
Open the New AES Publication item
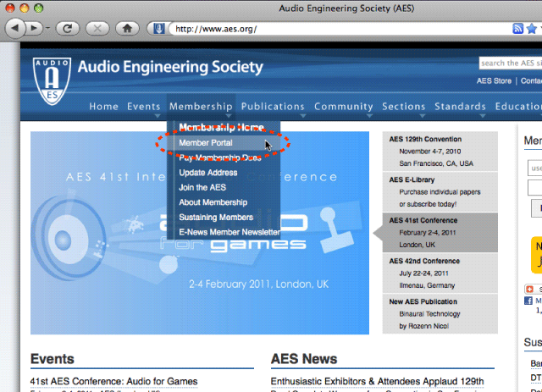tap(440, 313)
